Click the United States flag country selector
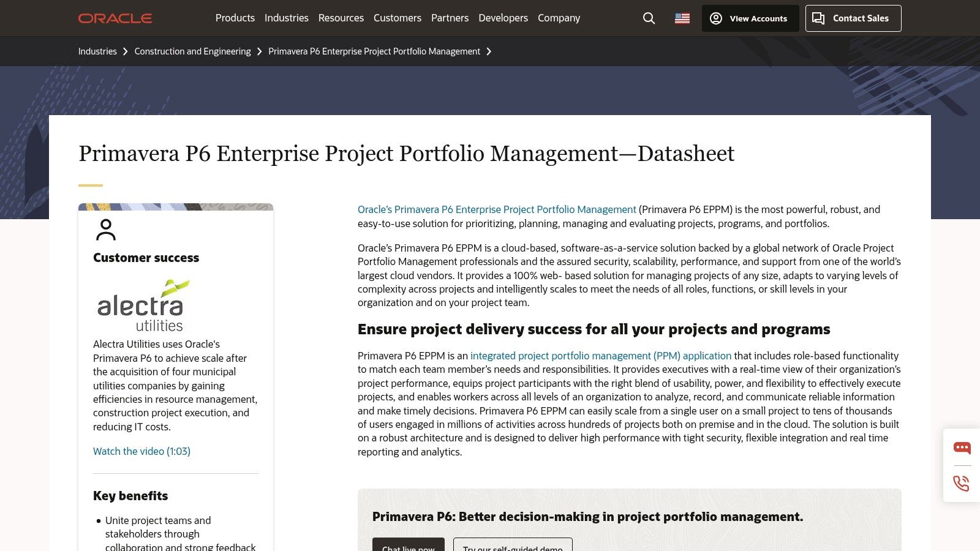The width and height of the screenshot is (980, 551). (x=682, y=18)
